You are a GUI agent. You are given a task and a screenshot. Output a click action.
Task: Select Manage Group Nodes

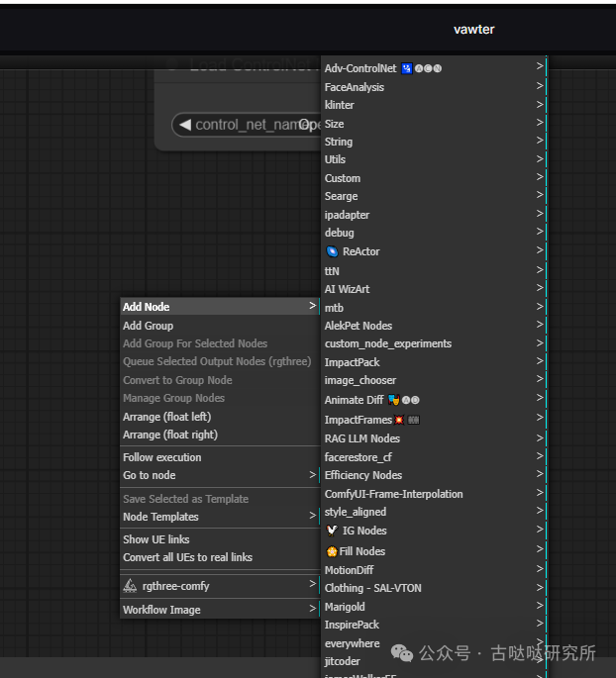click(220, 398)
